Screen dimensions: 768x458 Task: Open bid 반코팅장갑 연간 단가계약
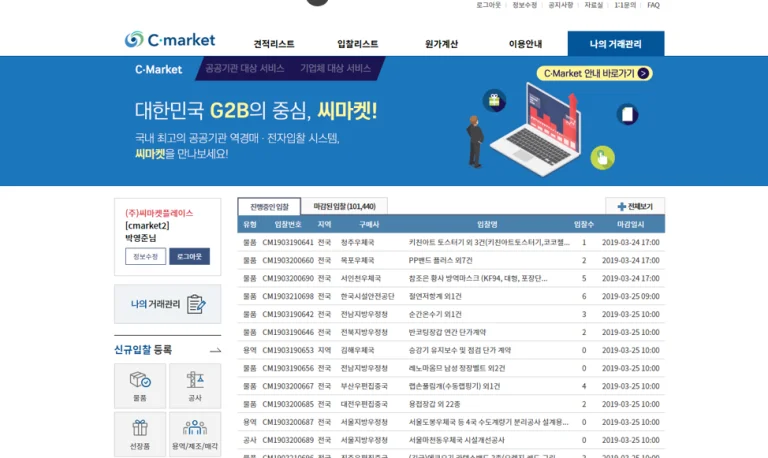pyautogui.click(x=447, y=332)
